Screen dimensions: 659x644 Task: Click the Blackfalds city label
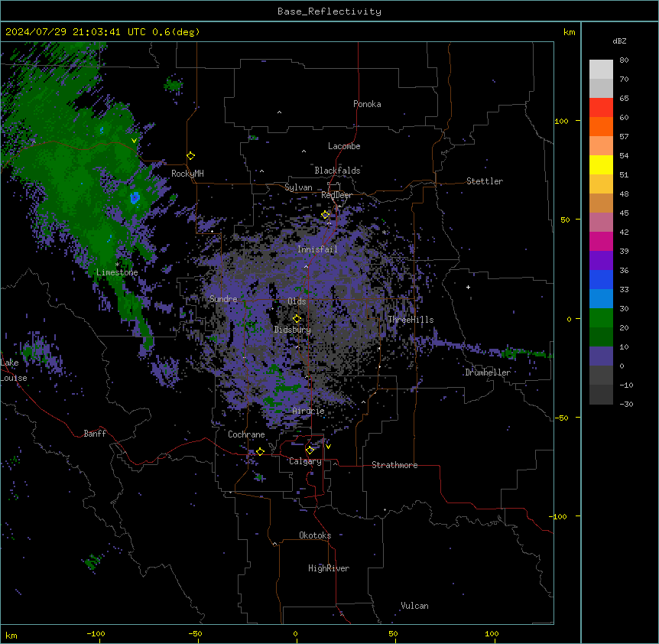[337, 171]
